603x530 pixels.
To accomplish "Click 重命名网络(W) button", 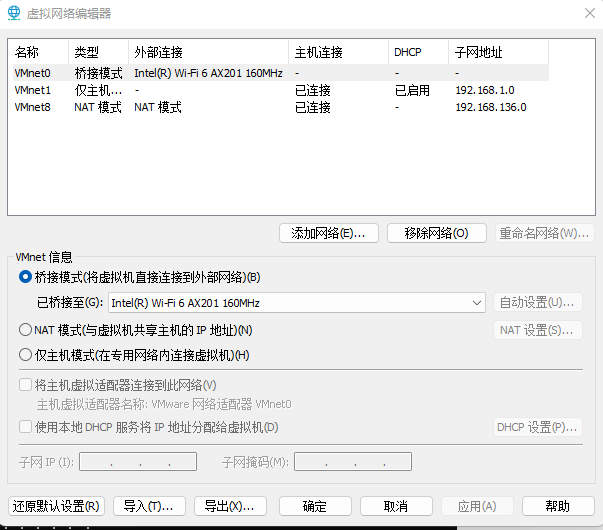I will tap(544, 233).
